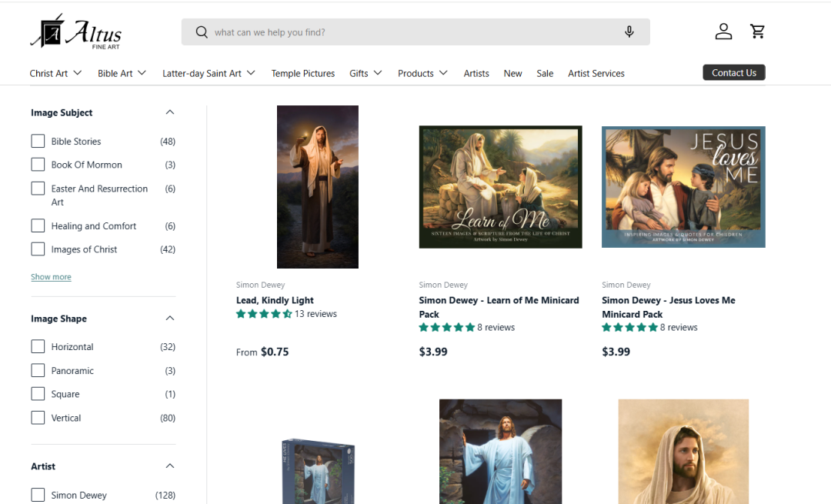Open the New menu item

coord(512,73)
